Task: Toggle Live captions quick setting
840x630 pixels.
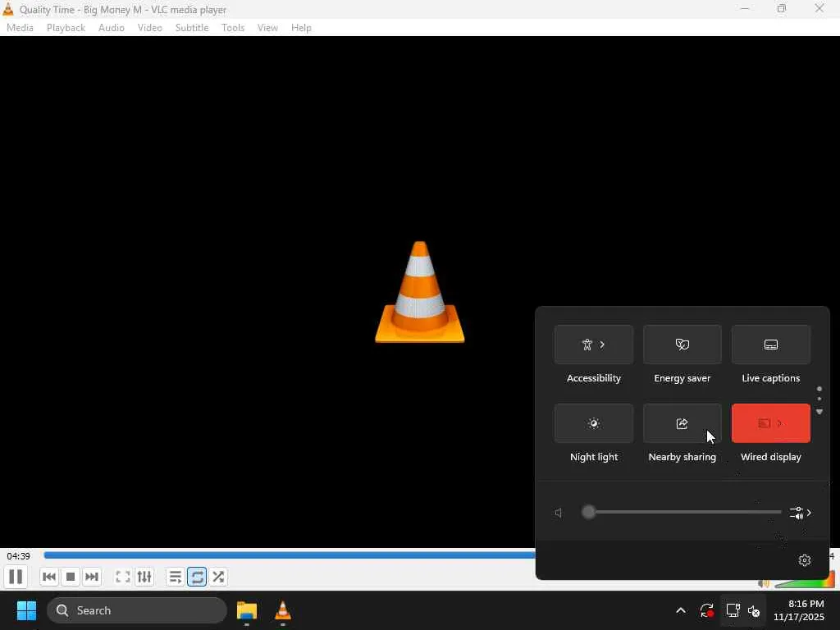Action: tap(771, 345)
